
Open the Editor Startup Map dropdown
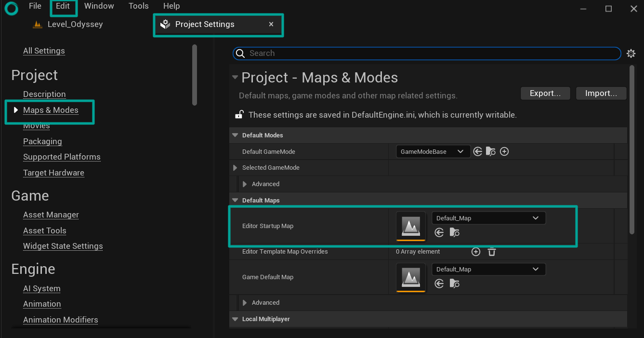(488, 218)
